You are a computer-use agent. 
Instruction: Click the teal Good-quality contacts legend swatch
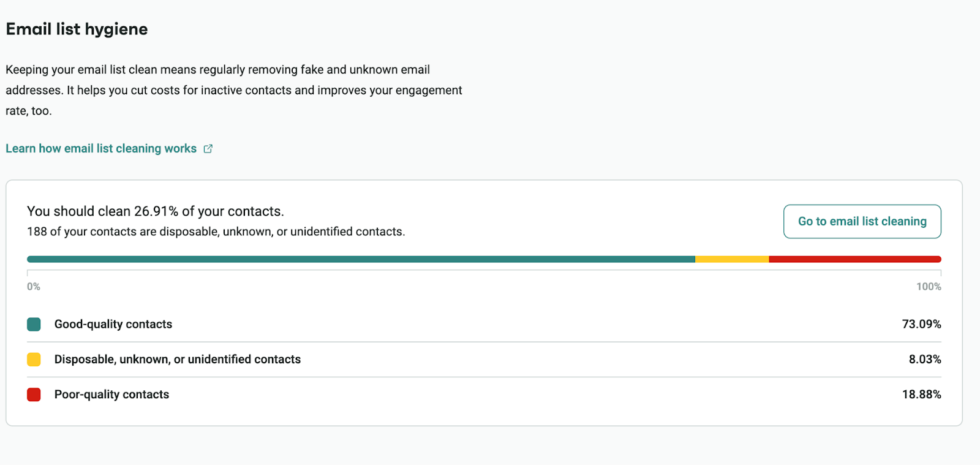[x=34, y=324]
